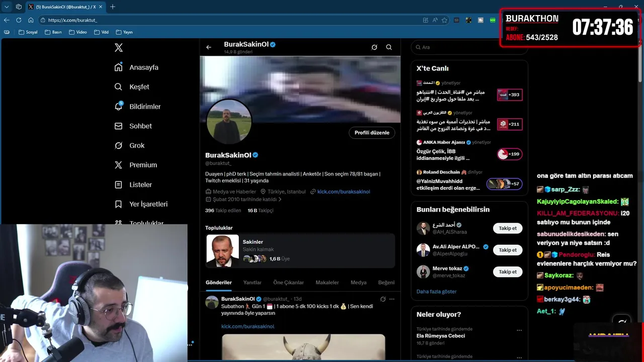
Task: Open the 16 B Takipçi followers list
Action: [260, 211]
